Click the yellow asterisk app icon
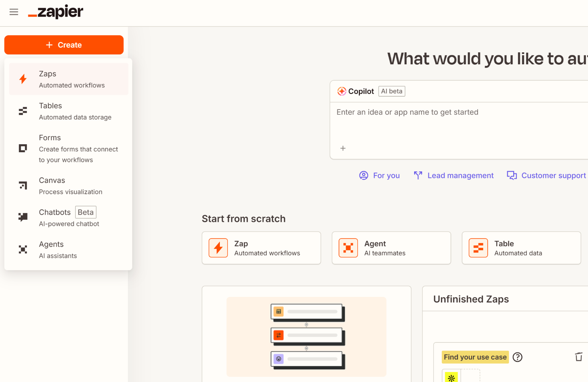 pos(451,376)
